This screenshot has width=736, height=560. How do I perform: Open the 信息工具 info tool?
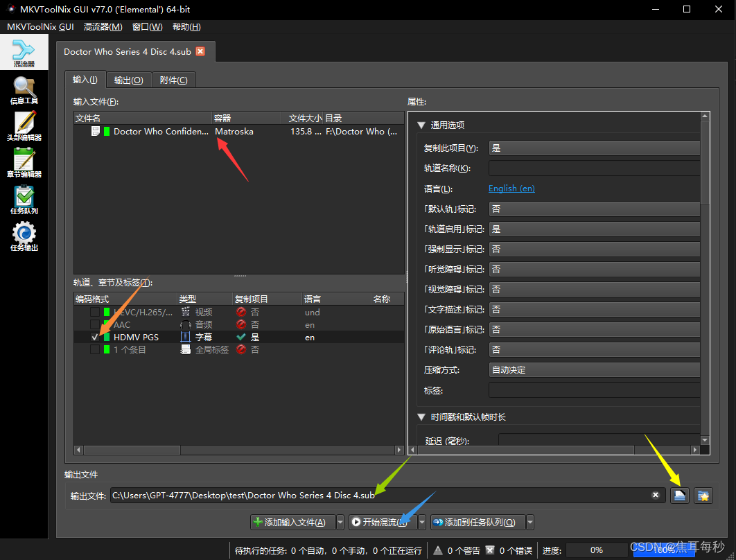24,90
